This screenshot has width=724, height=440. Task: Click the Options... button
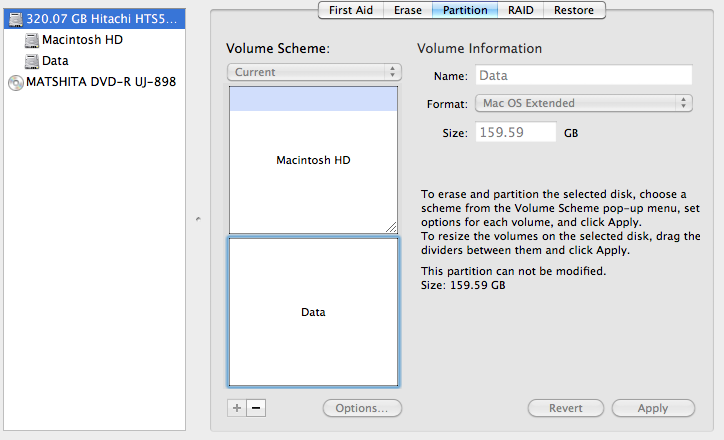[x=362, y=408]
